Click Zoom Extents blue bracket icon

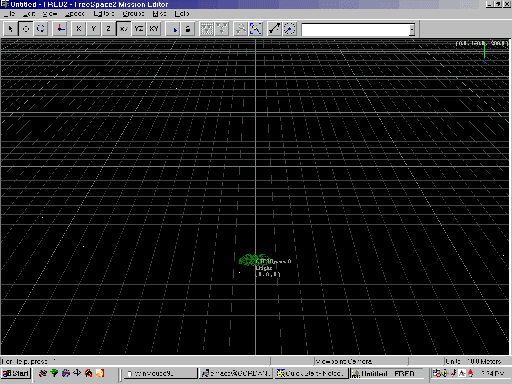tap(256, 29)
